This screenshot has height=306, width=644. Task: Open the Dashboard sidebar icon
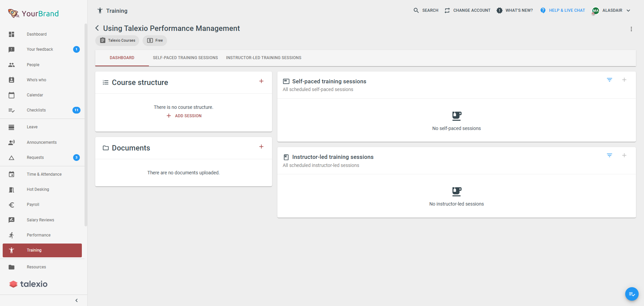(x=11, y=34)
